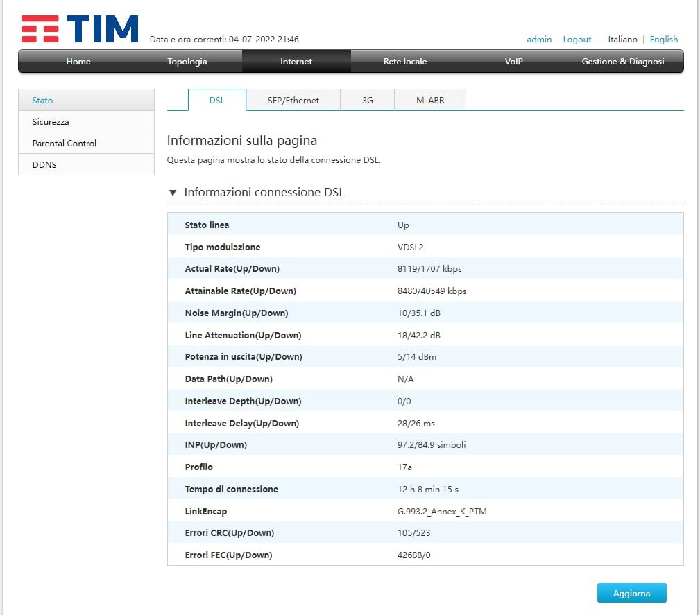Click the admin user link
700x615 pixels.
pyautogui.click(x=539, y=40)
